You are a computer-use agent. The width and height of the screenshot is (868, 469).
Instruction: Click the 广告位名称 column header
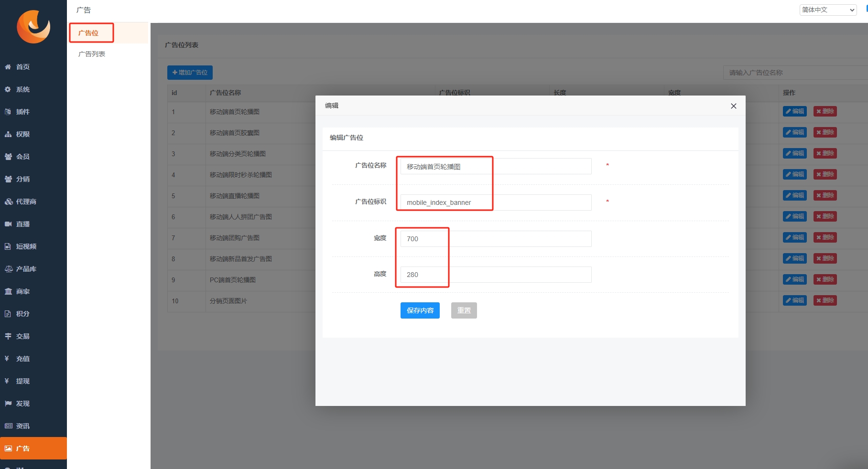(x=225, y=93)
